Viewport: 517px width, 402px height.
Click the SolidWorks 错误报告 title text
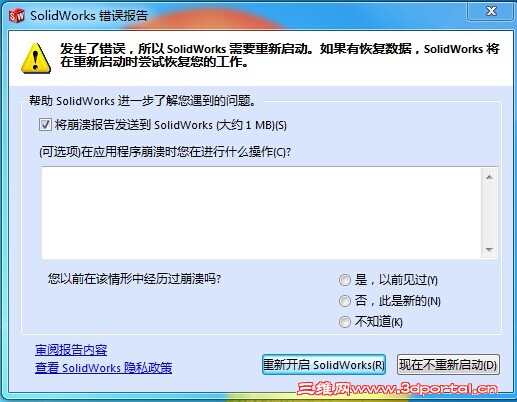click(89, 15)
